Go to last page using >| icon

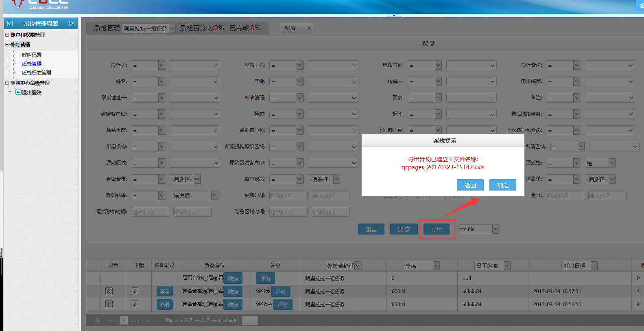point(148,320)
